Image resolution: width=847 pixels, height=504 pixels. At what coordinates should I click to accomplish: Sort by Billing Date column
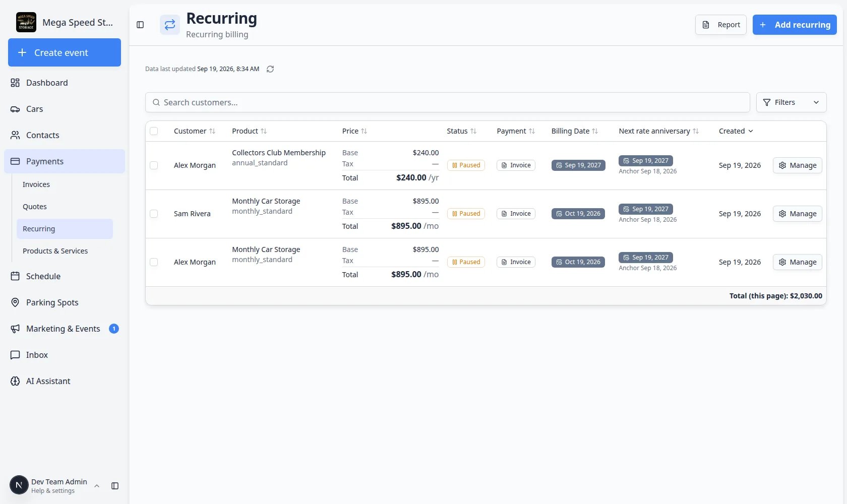click(575, 131)
